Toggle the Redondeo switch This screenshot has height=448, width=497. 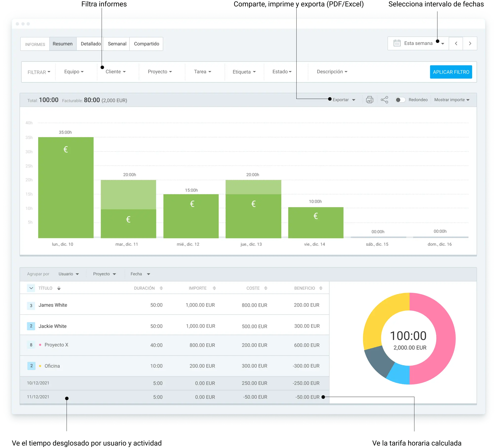(400, 100)
